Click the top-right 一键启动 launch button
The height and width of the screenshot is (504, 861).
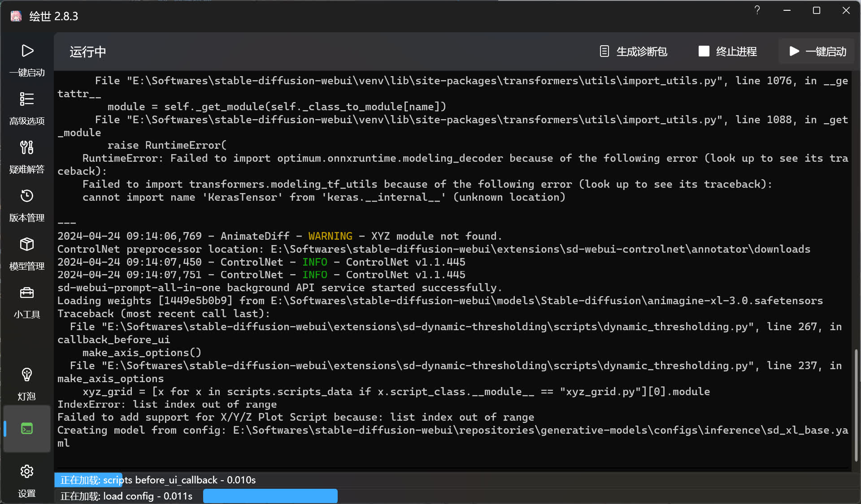pyautogui.click(x=818, y=52)
